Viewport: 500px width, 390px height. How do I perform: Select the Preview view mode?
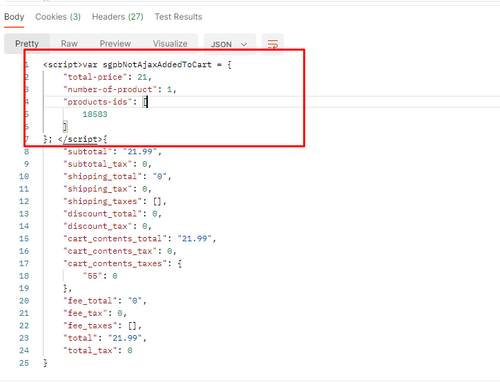click(x=115, y=44)
